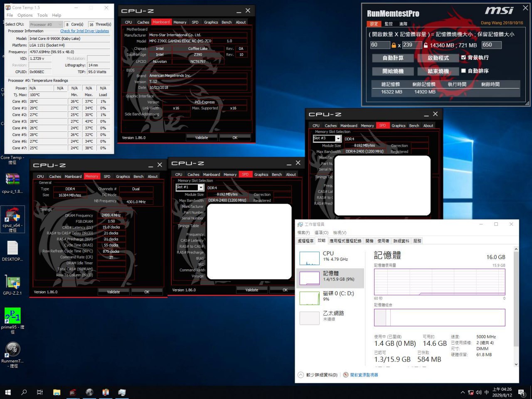This screenshot has height=399, width=532.
Task: Open the 監控 tab in RunMemtestPro
Action: coord(389,24)
